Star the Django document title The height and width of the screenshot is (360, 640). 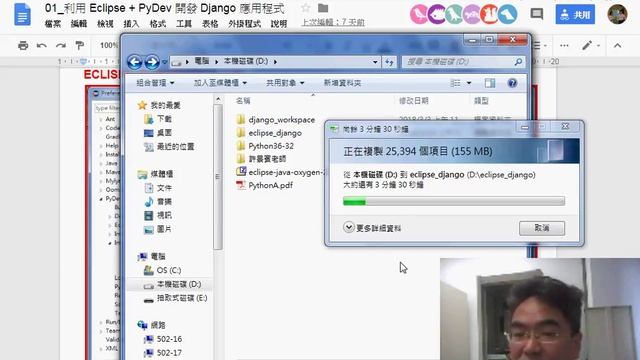coord(305,8)
